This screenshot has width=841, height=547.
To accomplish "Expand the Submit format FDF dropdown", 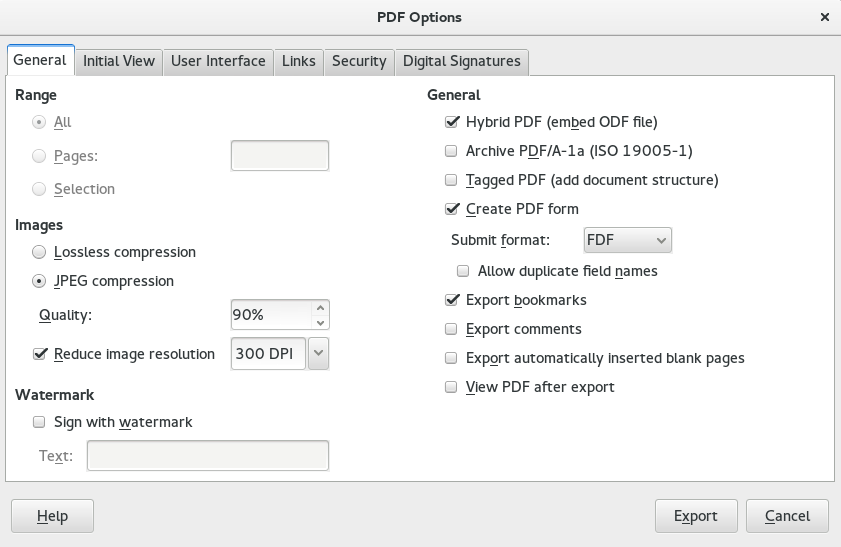I will [627, 240].
